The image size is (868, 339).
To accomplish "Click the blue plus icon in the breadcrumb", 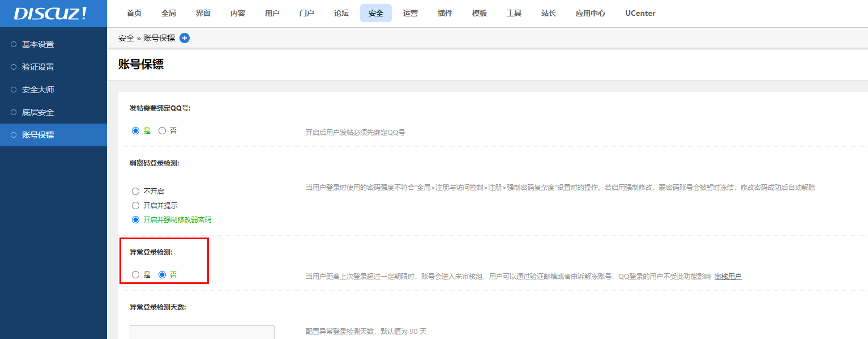I will [185, 38].
